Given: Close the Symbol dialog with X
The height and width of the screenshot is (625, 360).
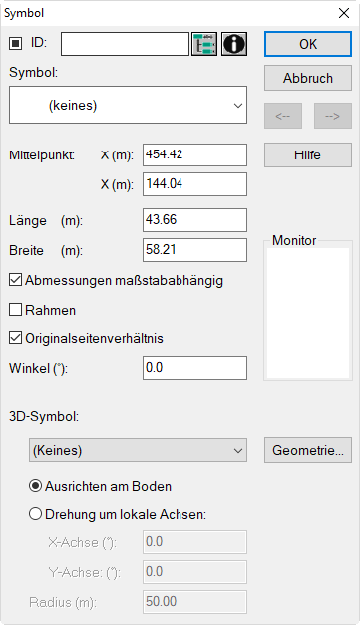Looking at the screenshot, I should (x=344, y=13).
